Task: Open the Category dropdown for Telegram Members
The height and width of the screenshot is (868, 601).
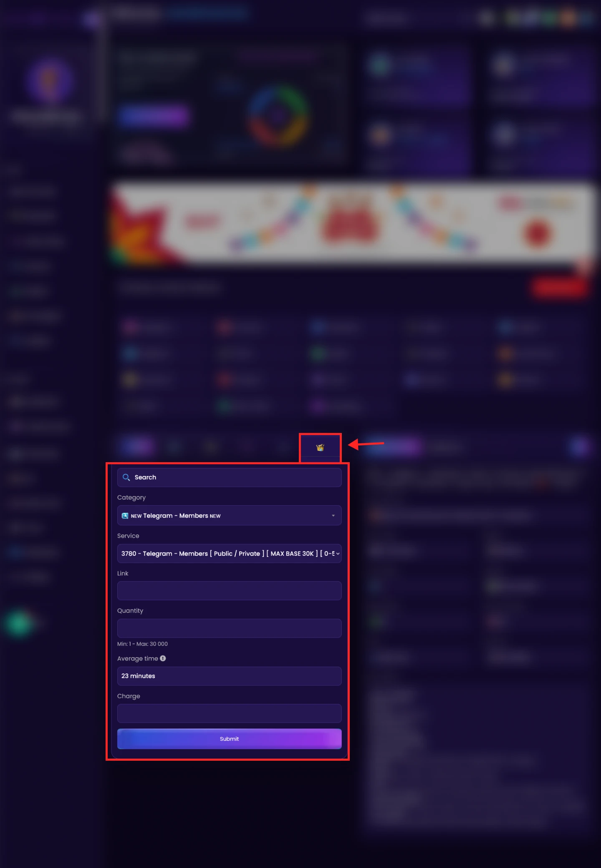Action: (x=229, y=516)
